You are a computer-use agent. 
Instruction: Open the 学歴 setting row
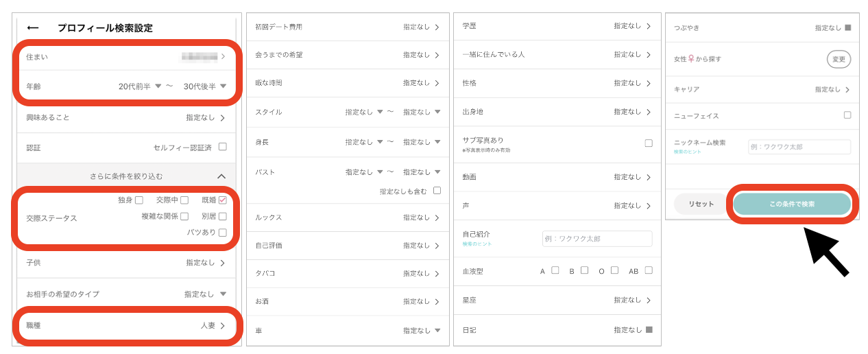coord(556,26)
